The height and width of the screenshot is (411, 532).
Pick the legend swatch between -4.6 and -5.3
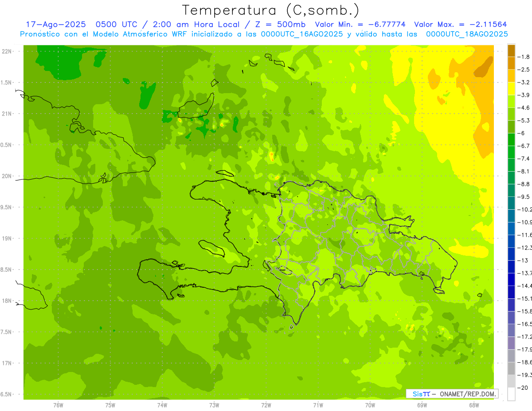511,114
